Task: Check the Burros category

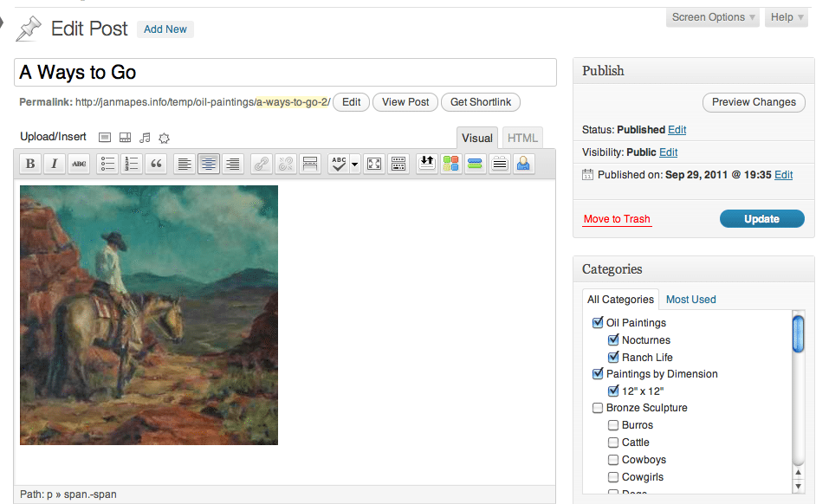Action: 613,425
